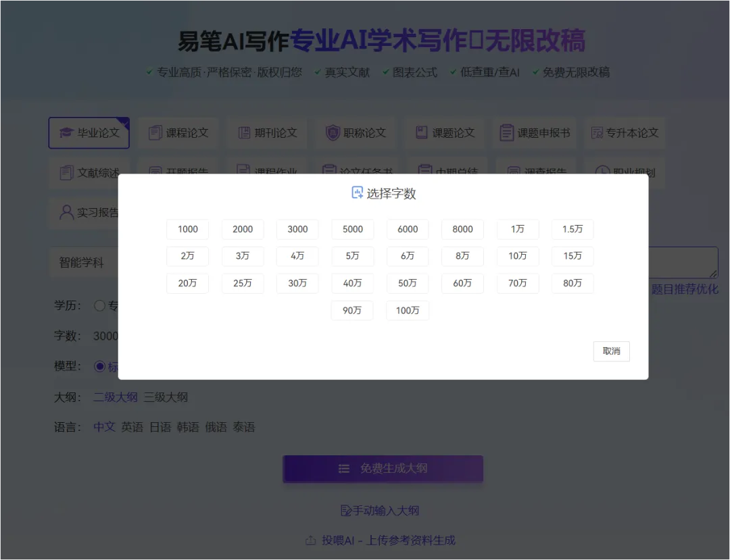Choose the 70万 word count option

click(518, 283)
